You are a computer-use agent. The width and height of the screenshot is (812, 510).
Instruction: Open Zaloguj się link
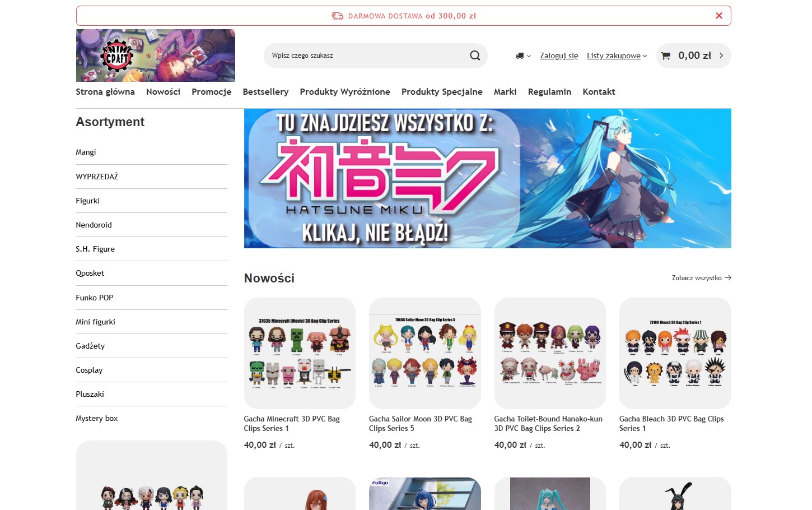click(x=558, y=55)
